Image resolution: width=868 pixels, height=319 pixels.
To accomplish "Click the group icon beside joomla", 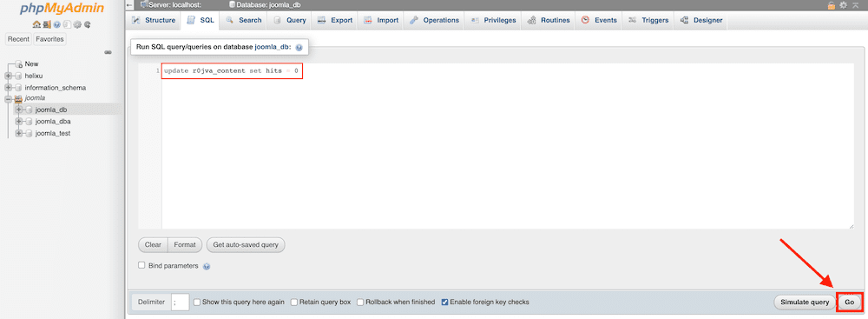I will (x=18, y=98).
